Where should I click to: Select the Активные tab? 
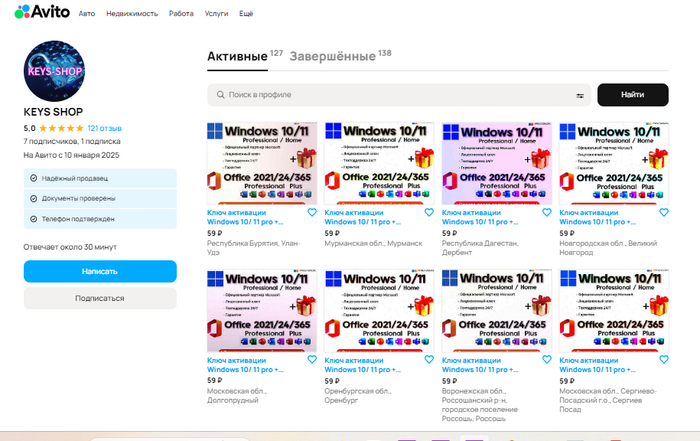(x=237, y=57)
